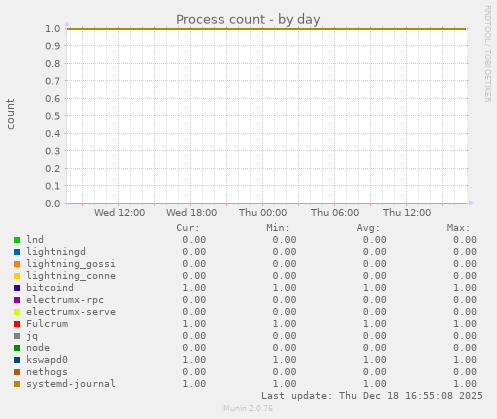The image size is (497, 419).
Task: Click the 'Thu 06:00' time axis label
Action: pyautogui.click(x=335, y=212)
